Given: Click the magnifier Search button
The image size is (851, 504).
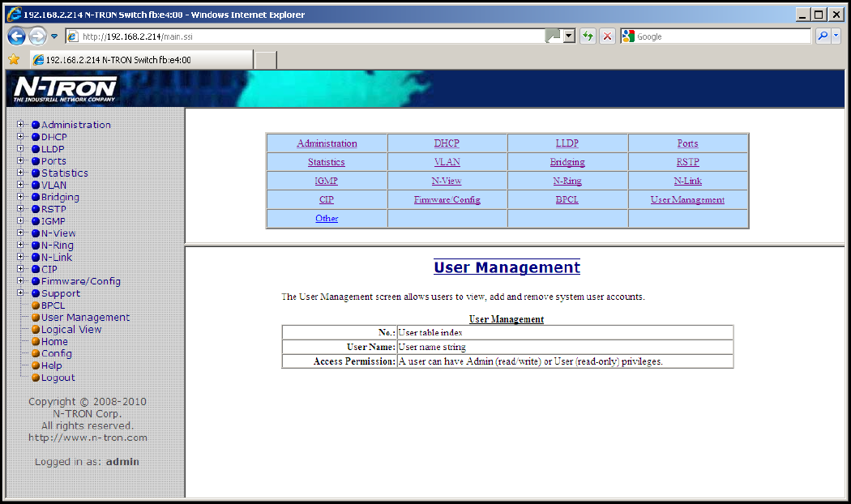Looking at the screenshot, I should pyautogui.click(x=823, y=36).
